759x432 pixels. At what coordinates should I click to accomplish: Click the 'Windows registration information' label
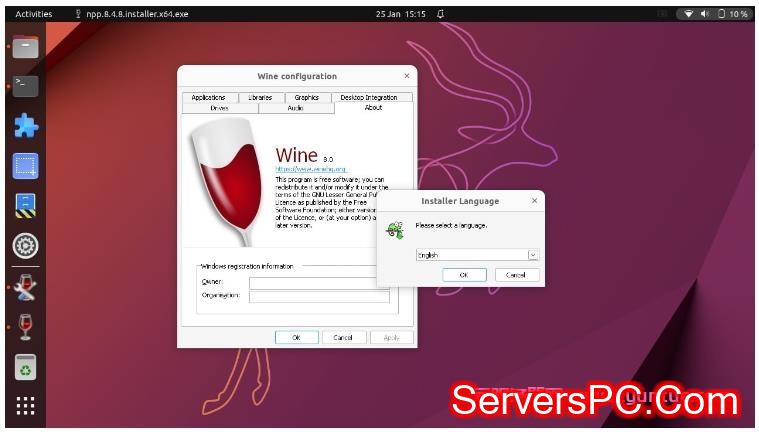247,266
